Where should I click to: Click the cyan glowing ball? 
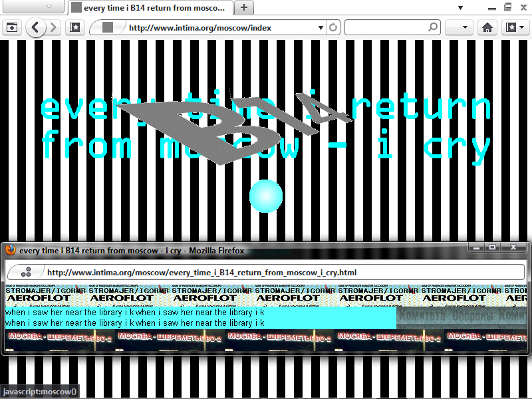pyautogui.click(x=266, y=196)
